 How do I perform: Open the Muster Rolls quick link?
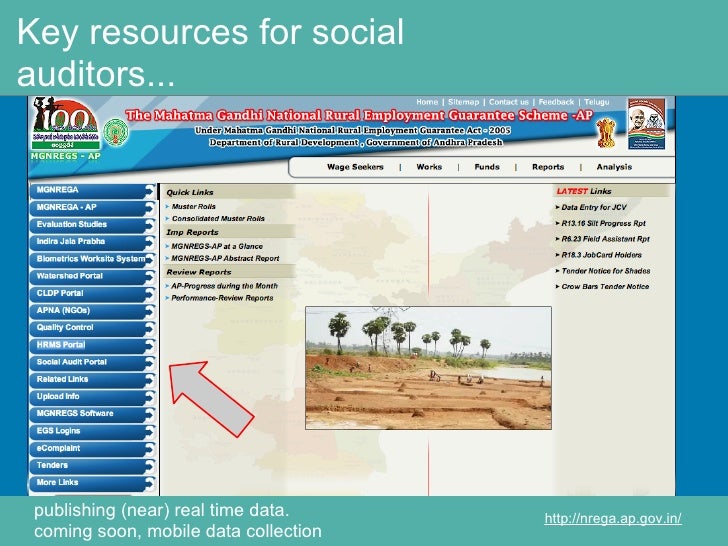click(194, 207)
